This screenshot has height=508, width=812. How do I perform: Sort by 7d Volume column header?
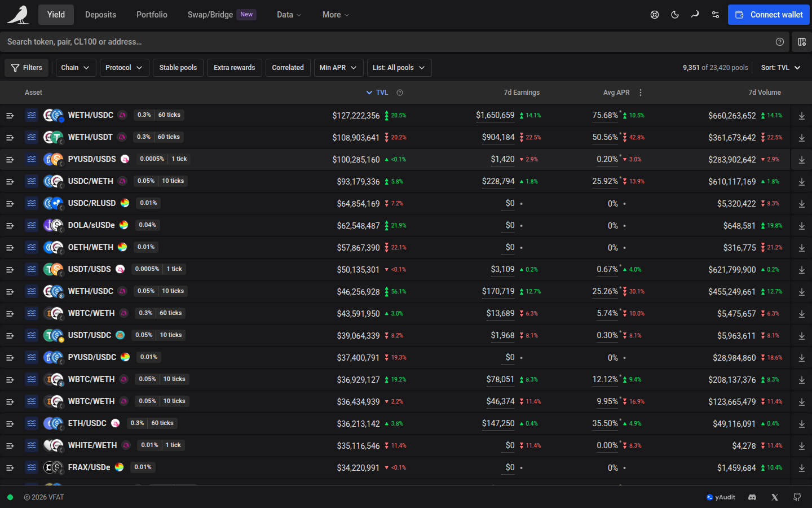[x=765, y=93]
